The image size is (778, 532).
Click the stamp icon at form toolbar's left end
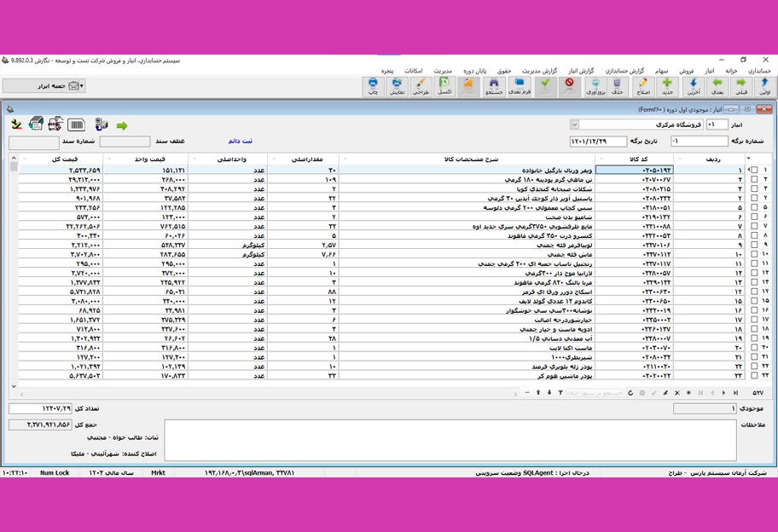pos(16,124)
